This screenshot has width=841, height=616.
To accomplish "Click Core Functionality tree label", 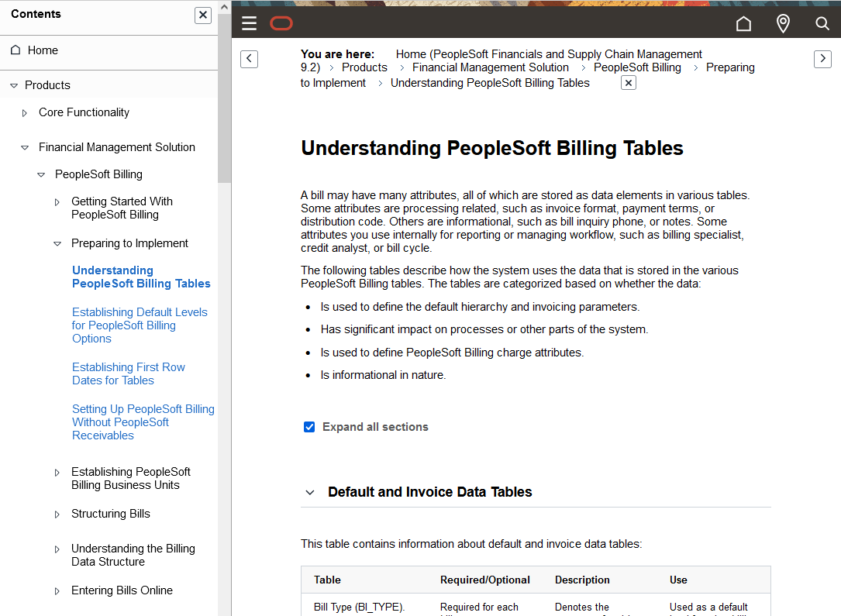I will click(84, 112).
